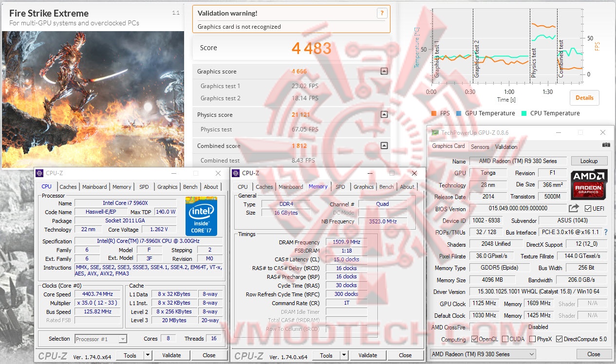Screen dimensions: 616x364
Task: Click the Fire Strike Extreme preview image
Action: pyautogui.click(x=93, y=99)
